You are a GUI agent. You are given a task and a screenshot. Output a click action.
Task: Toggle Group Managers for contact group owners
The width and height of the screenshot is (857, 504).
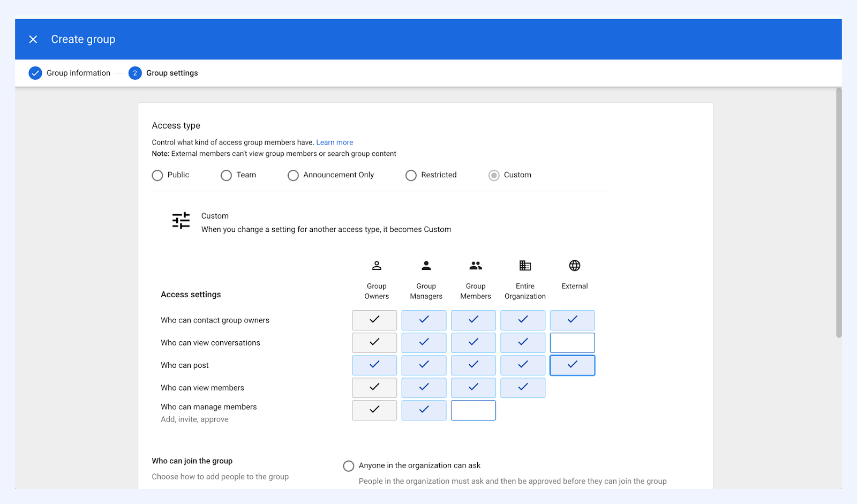424,320
